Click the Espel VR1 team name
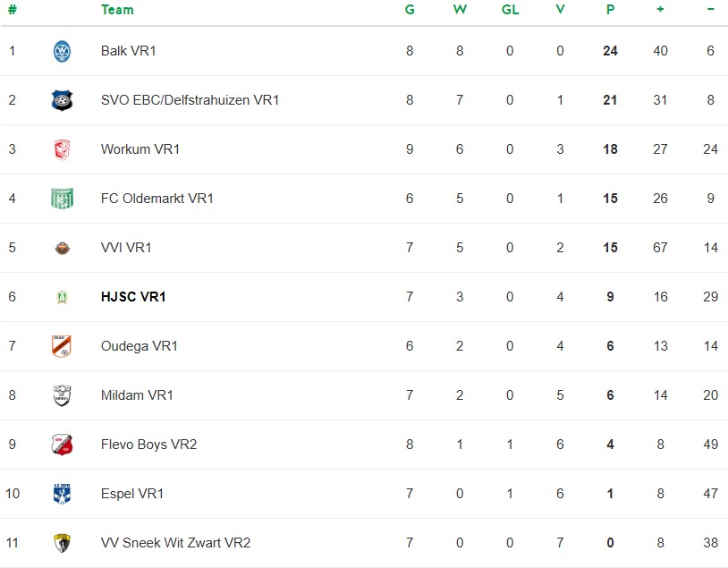The width and height of the screenshot is (728, 568). point(132,494)
